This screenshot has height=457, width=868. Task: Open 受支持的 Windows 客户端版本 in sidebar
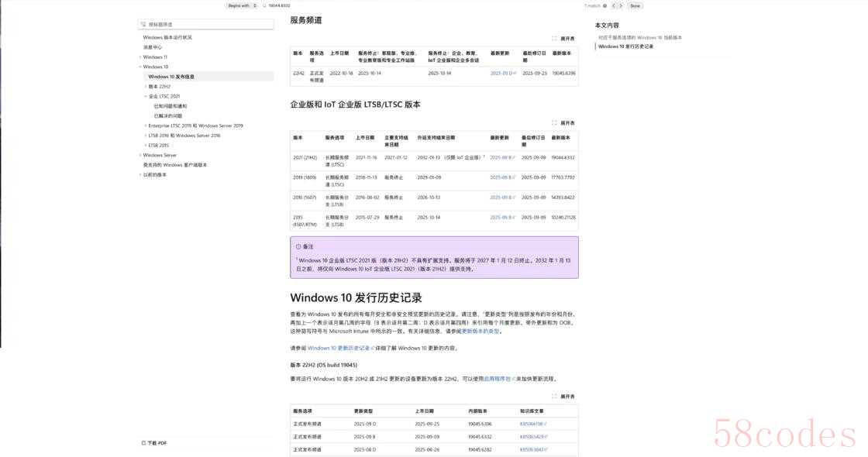tap(175, 165)
